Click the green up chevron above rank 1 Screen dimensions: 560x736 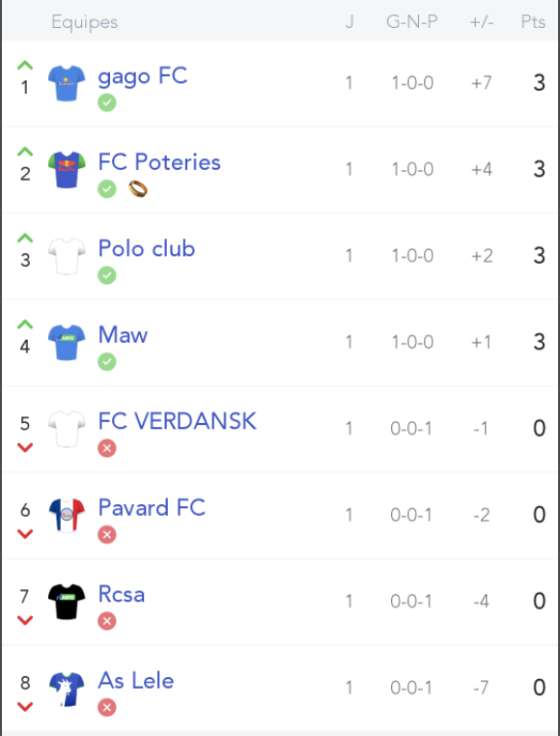[x=25, y=66]
